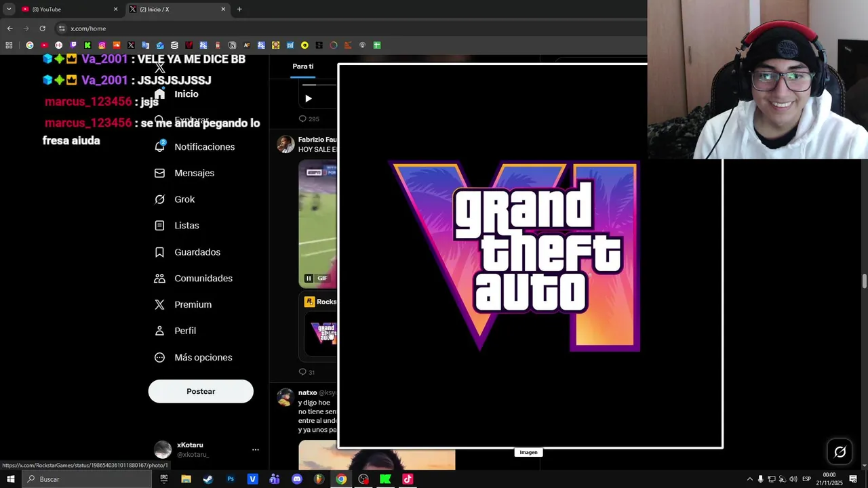Open replies on post with 31 comments

307,372
